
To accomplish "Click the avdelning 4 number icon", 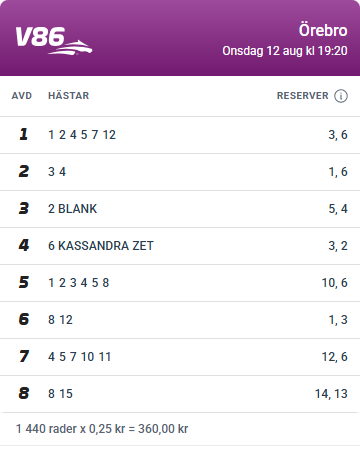I will pos(24,245).
